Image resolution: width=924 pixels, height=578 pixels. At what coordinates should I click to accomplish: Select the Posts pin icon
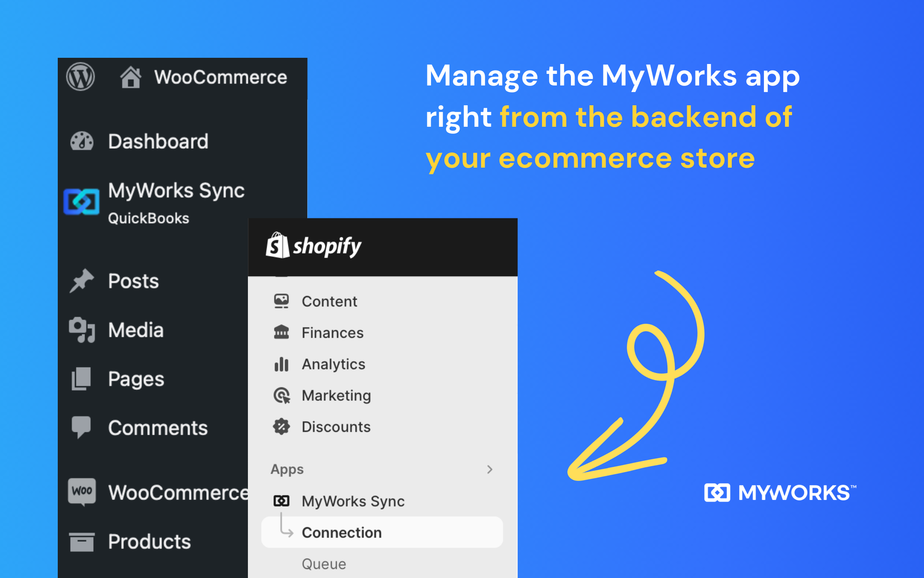82,281
